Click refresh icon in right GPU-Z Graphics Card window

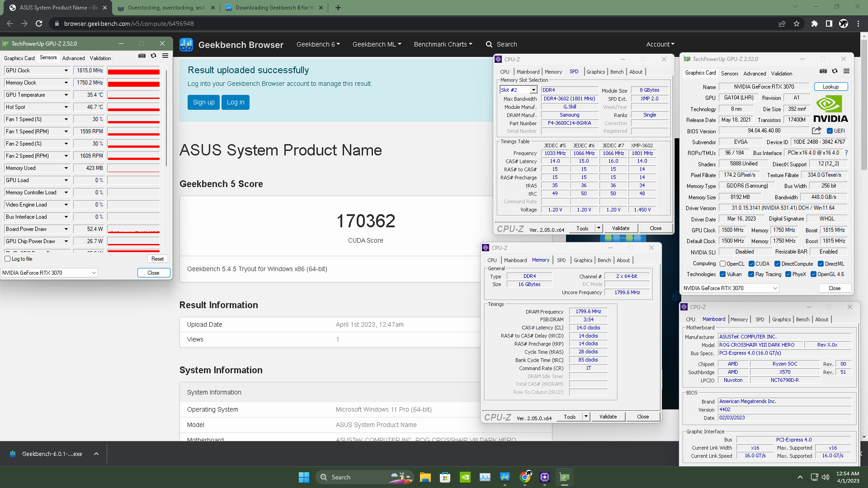[x=835, y=71]
